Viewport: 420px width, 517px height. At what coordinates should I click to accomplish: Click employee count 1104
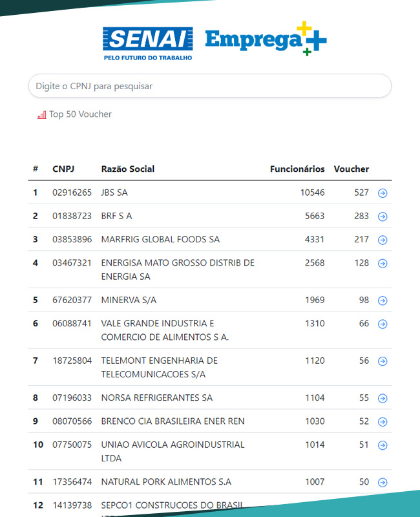315,398
